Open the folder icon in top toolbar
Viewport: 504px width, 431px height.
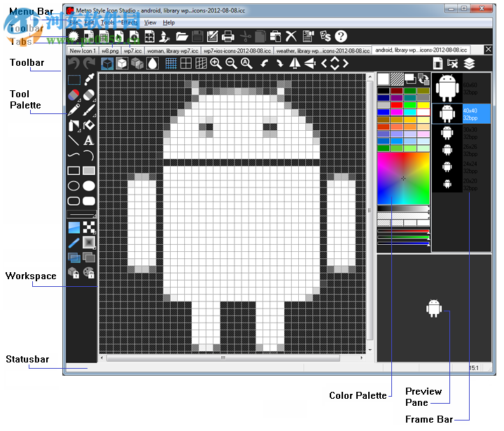[x=182, y=36]
